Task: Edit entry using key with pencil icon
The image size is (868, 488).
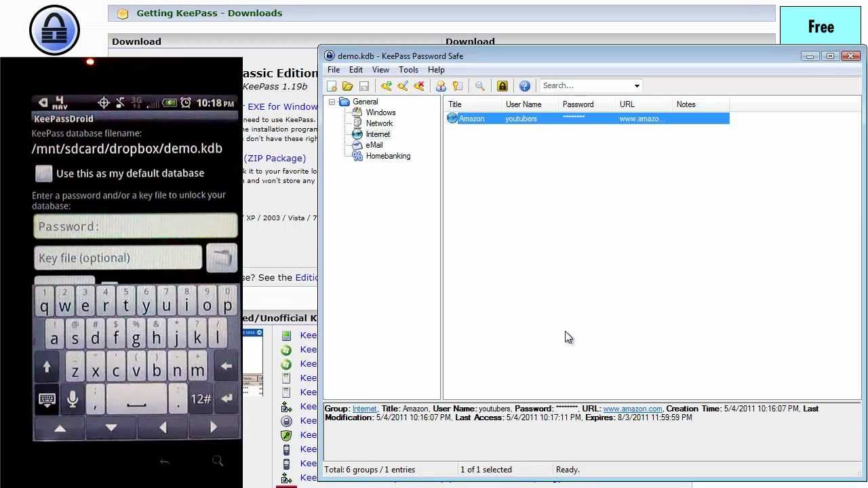Action: coord(403,86)
